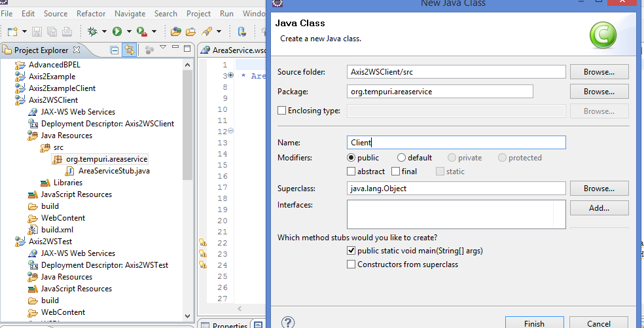Click the Run External Tools icon
Viewport: 644px width, 328px height.
click(x=142, y=31)
